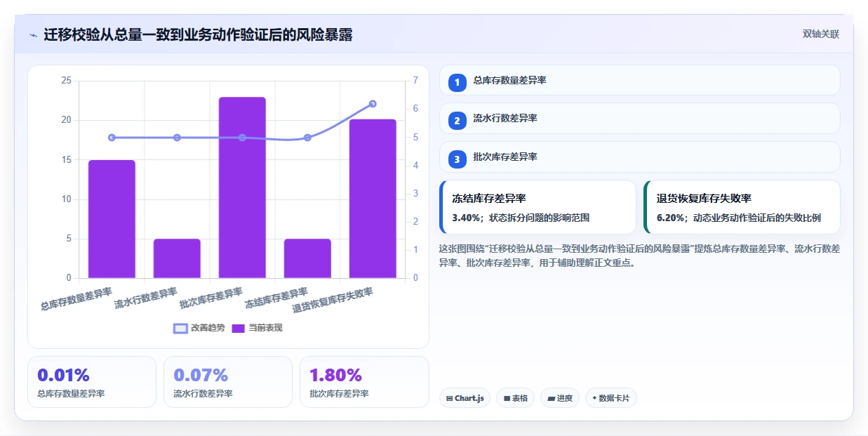Click the 冻结库存差异率 bar in chart
This screenshot has height=436, width=868.
(x=307, y=258)
